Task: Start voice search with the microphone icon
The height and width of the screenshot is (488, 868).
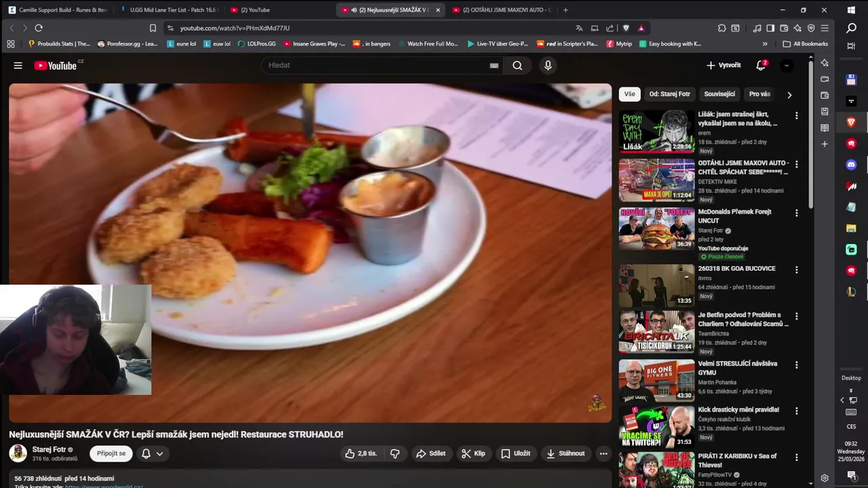Action: coord(548,65)
